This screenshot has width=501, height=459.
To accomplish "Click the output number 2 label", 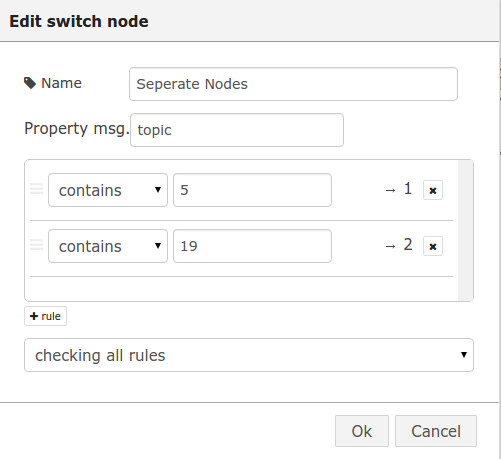I will [x=408, y=245].
